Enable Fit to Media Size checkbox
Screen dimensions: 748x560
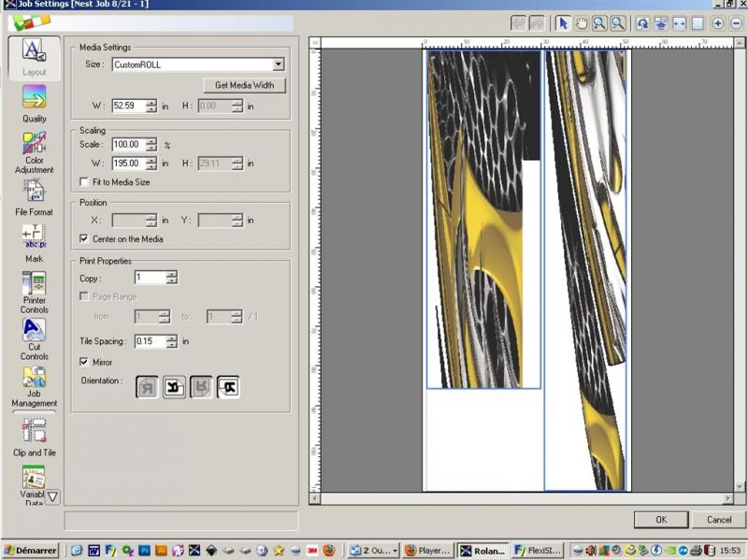pos(84,181)
